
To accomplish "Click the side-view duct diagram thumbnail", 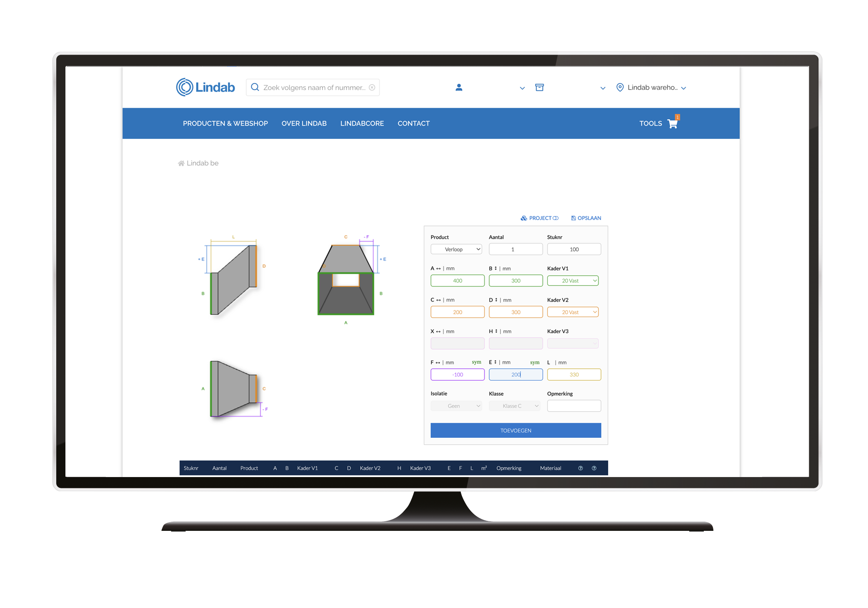I will [233, 279].
